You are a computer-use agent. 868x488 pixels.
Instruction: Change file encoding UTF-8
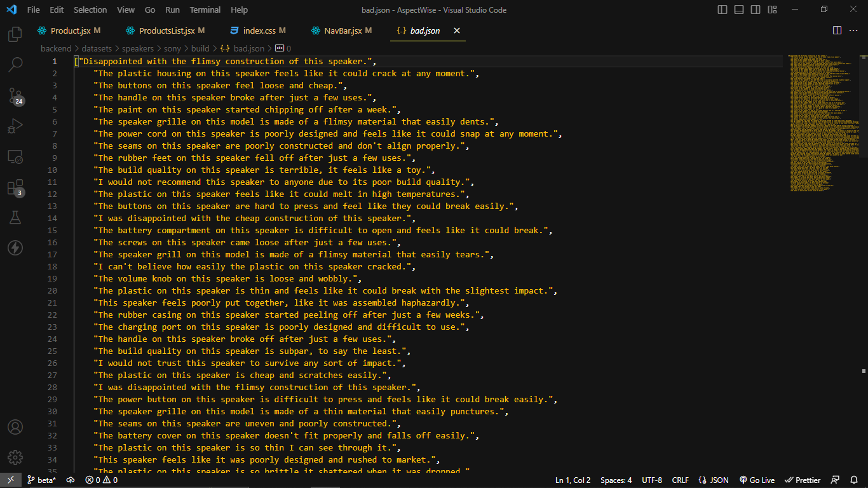point(652,480)
